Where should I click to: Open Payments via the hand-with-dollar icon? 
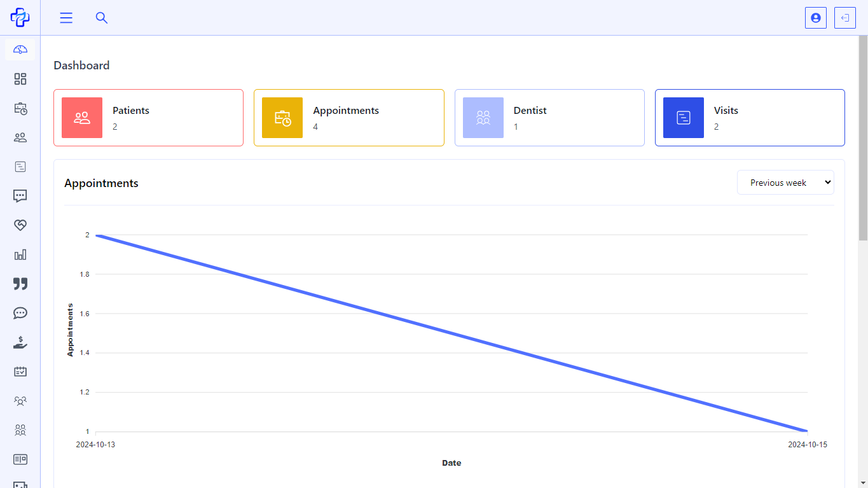click(x=20, y=342)
